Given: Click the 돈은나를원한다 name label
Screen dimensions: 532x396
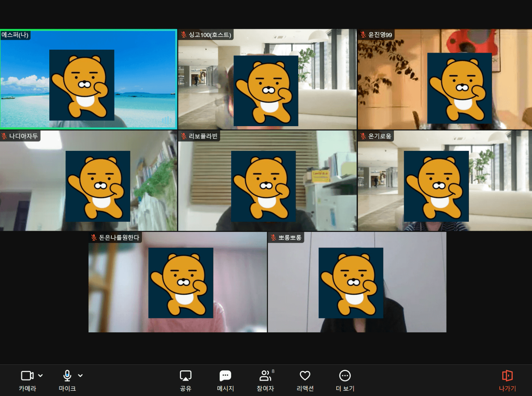Looking at the screenshot, I should [x=119, y=237].
